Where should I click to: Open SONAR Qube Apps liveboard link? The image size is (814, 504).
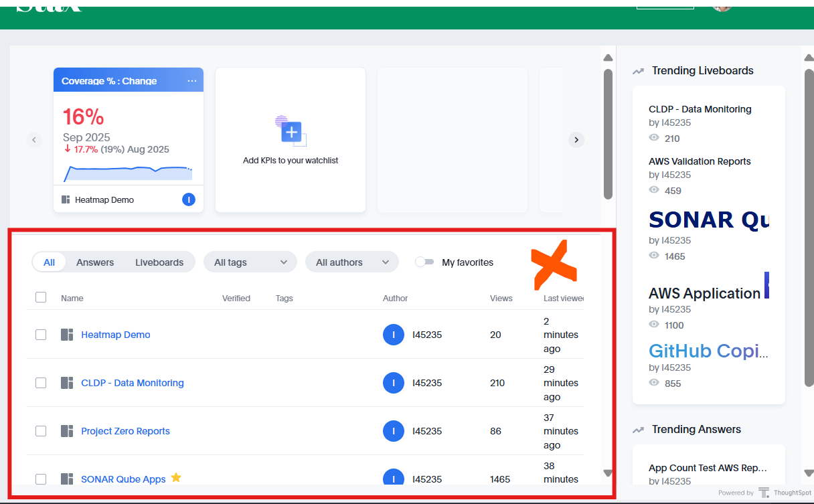123,479
